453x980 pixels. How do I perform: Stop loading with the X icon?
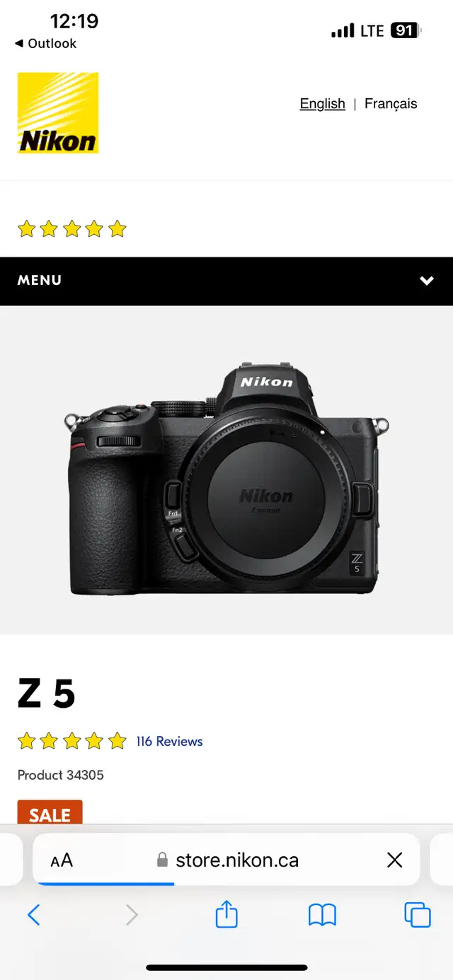point(395,860)
